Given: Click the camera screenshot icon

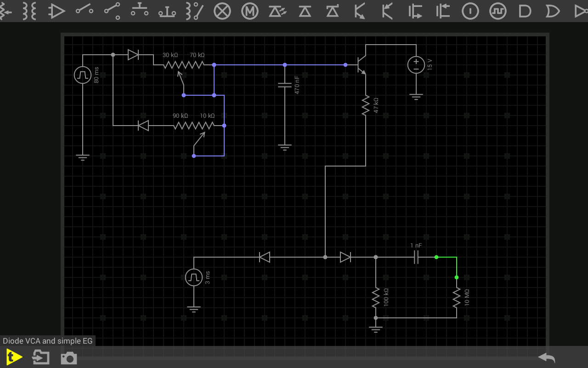Looking at the screenshot, I should point(69,358).
